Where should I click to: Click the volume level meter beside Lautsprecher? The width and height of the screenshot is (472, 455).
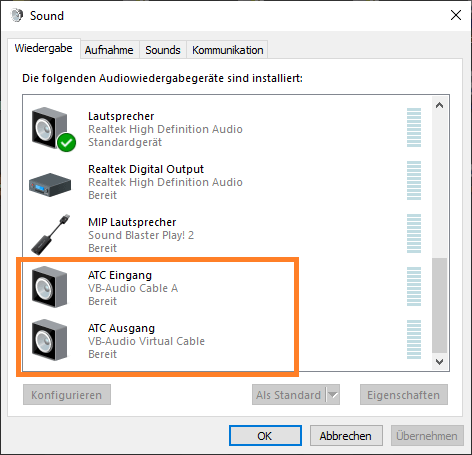(x=414, y=127)
